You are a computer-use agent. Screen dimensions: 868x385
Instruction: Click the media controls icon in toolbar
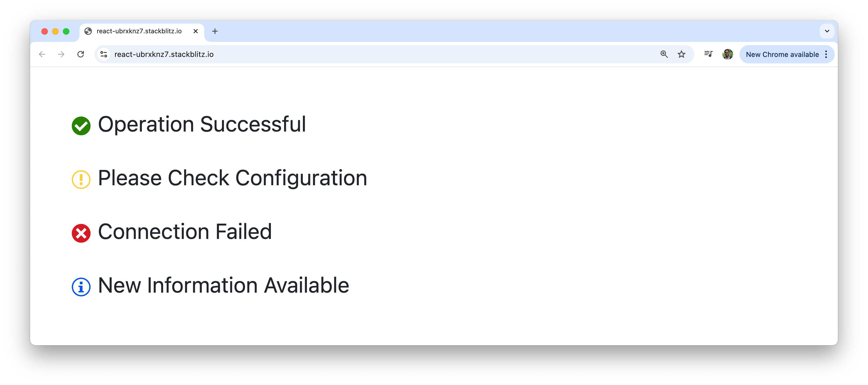(708, 54)
